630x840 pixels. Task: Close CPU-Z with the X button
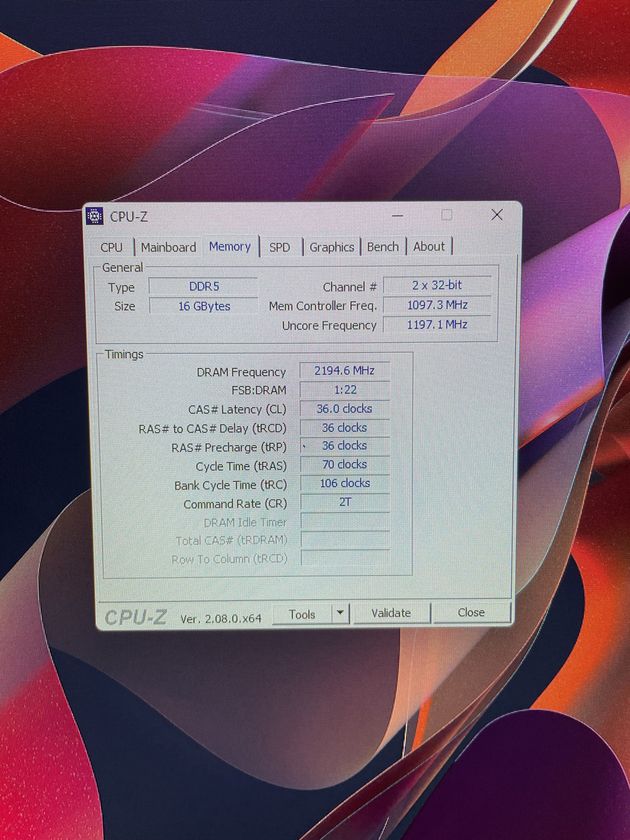(x=497, y=215)
